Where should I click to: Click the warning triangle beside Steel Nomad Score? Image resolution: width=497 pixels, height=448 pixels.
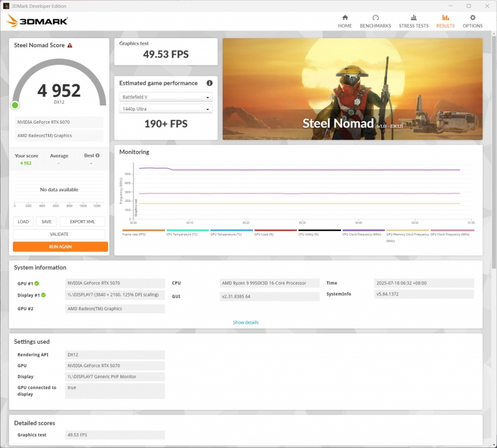(70, 45)
